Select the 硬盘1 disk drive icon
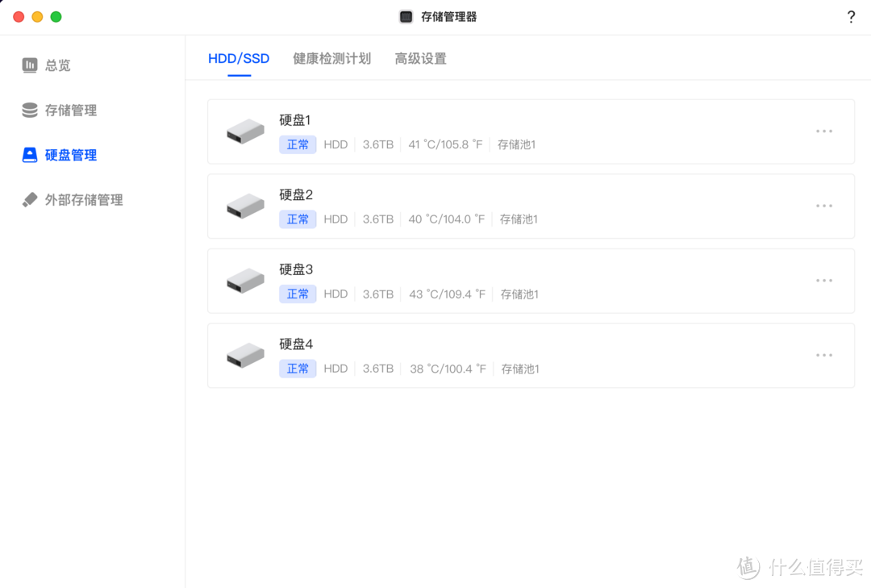 coord(244,131)
